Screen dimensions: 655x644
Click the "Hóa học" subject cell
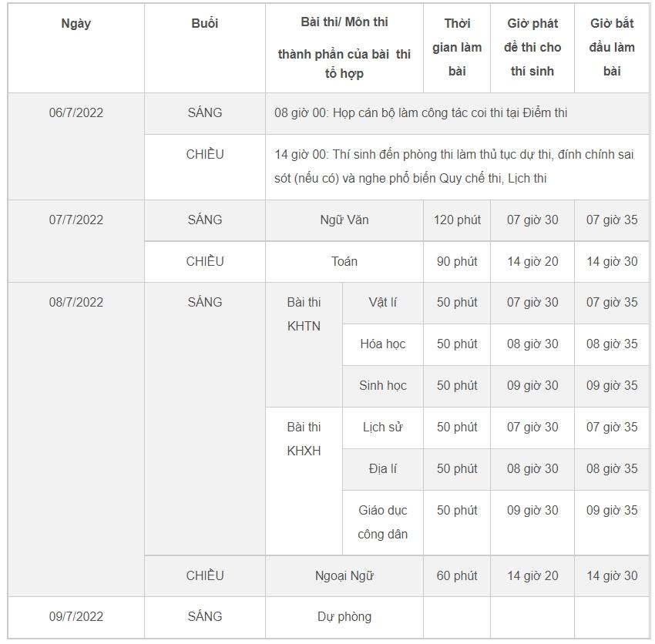pos(382,344)
